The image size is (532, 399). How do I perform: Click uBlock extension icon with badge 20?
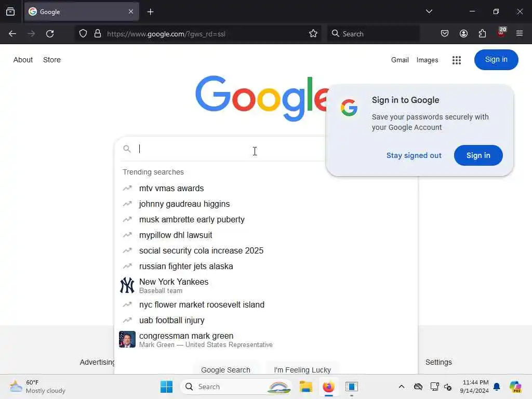pos(501,33)
